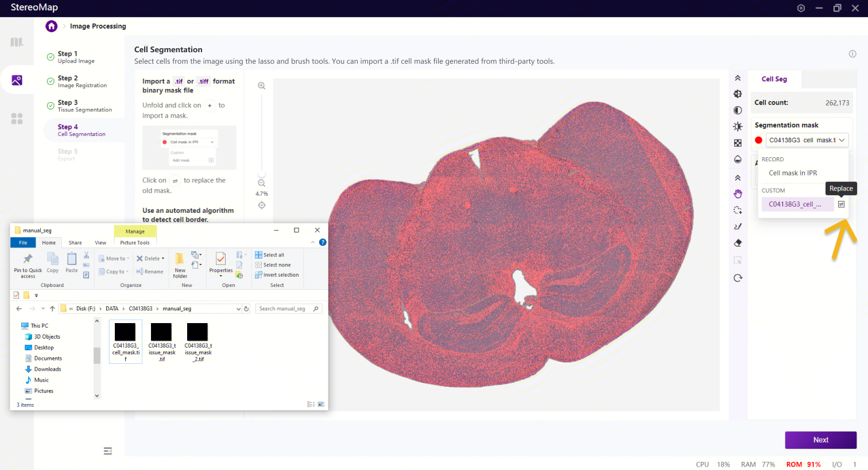The width and height of the screenshot is (868, 470).
Task: Open the map viewer sidebar icon
Action: pos(17,42)
